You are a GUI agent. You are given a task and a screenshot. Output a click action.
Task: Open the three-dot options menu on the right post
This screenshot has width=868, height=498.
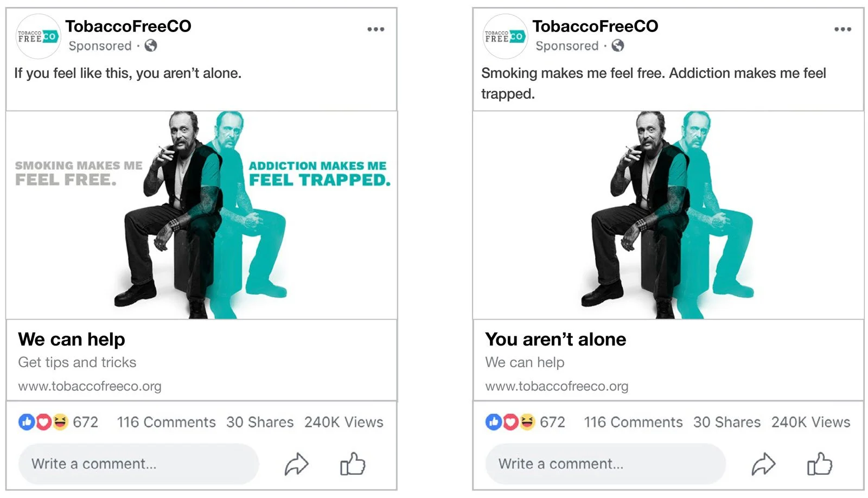(842, 29)
